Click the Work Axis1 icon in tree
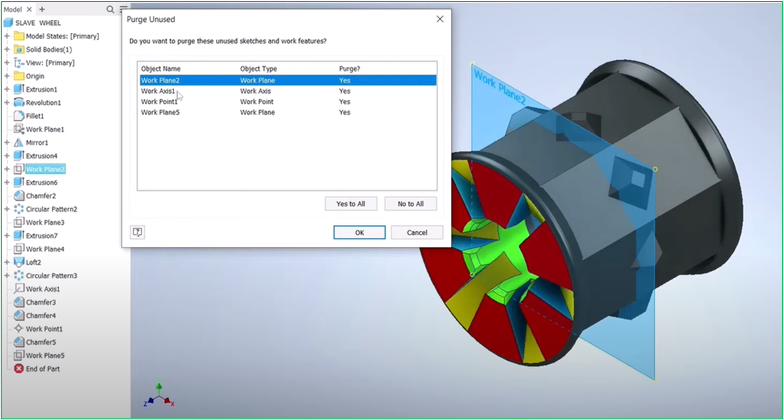 [x=19, y=288]
